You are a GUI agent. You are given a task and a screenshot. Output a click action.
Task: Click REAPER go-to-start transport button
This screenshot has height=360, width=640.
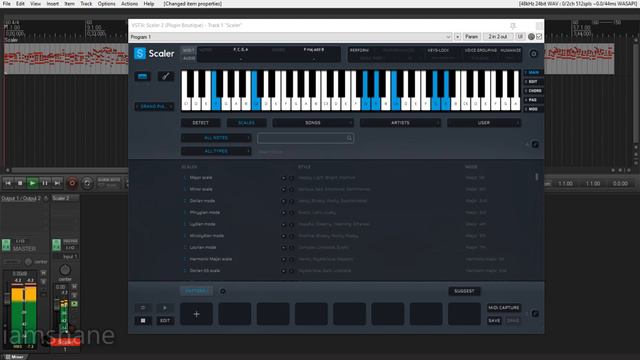tap(8, 183)
